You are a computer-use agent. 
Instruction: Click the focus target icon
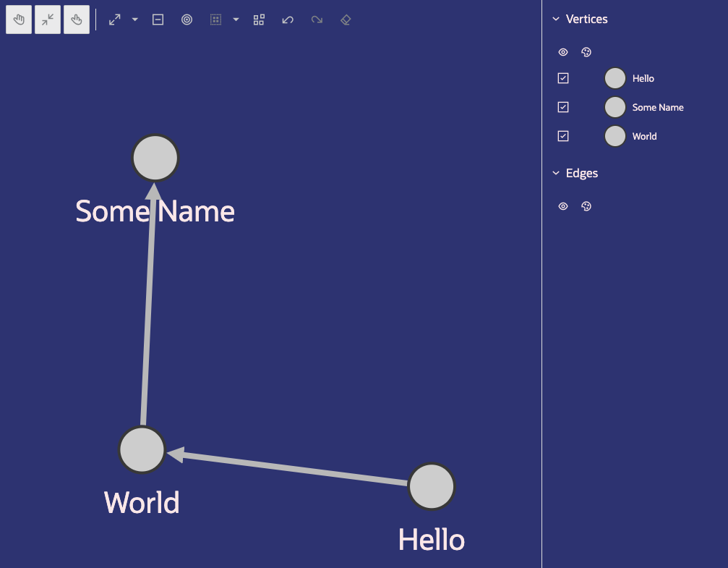coord(187,20)
